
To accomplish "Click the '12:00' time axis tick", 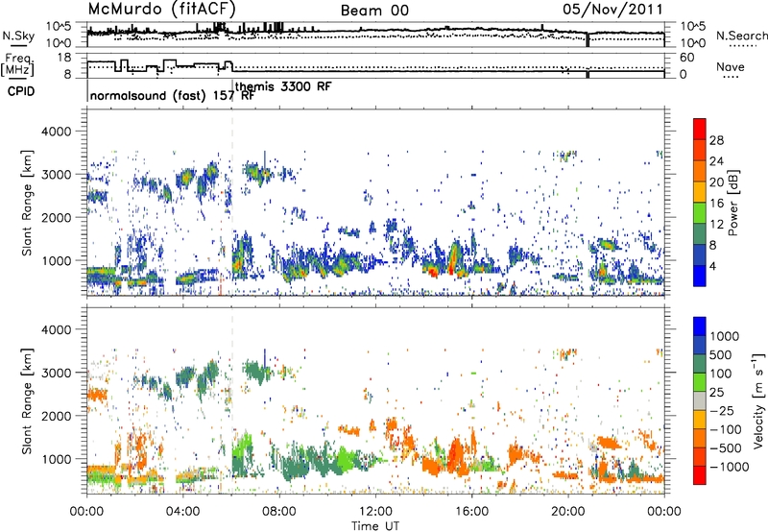I will (375, 512).
